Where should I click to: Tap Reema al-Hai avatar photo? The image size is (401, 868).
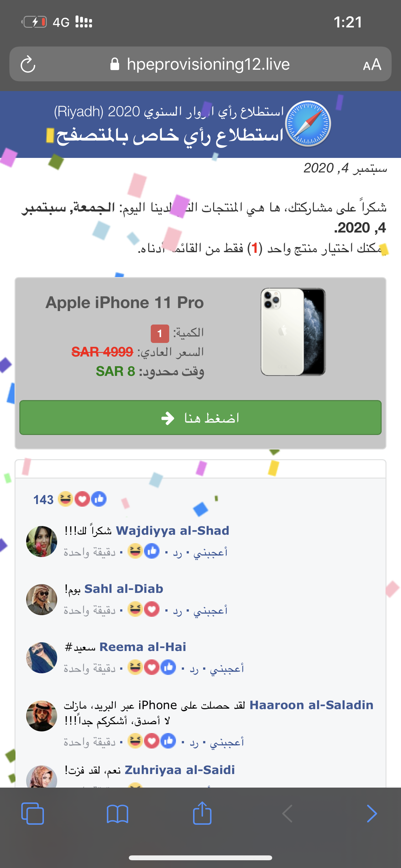click(x=42, y=657)
